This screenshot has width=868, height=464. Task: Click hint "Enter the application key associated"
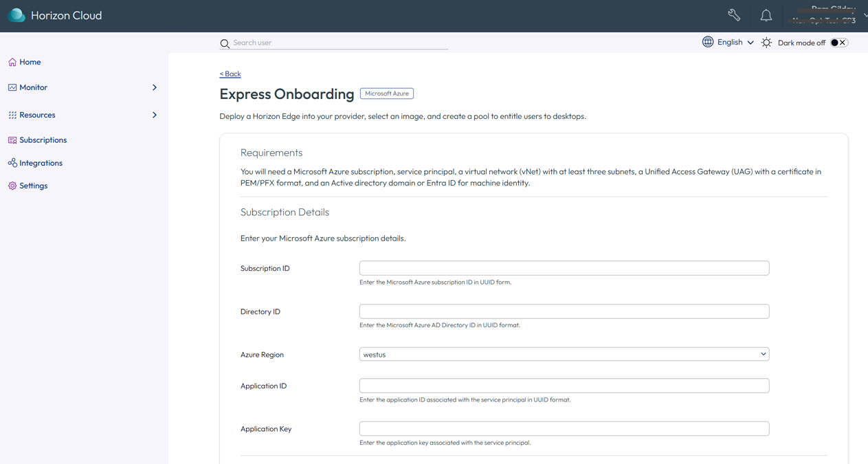(x=445, y=443)
